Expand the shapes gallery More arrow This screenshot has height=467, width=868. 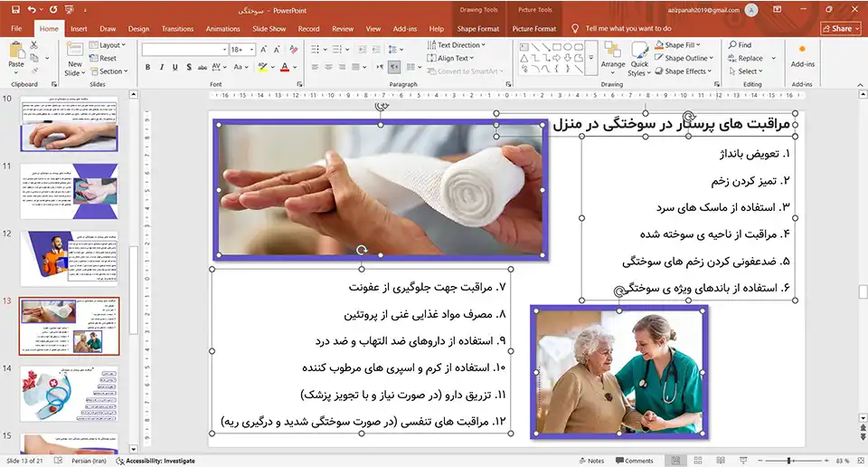591,58
